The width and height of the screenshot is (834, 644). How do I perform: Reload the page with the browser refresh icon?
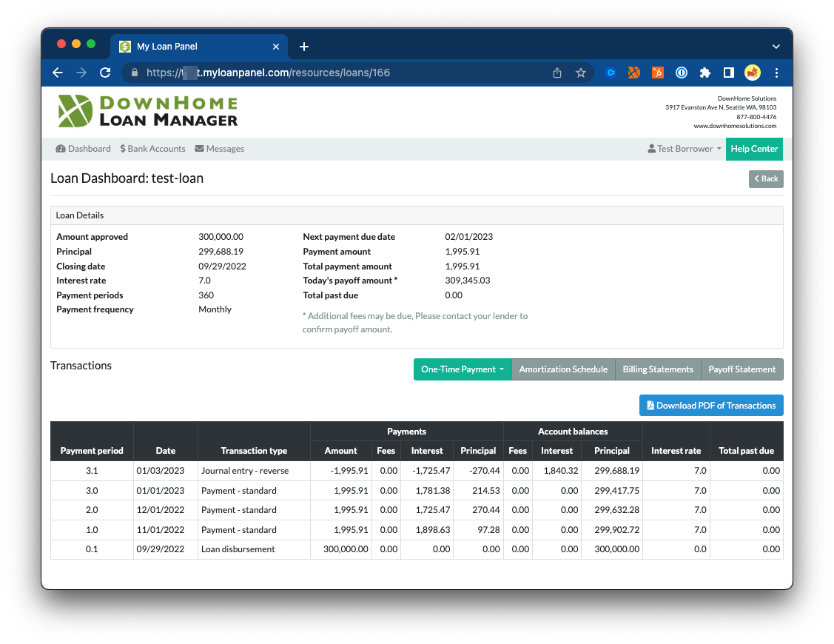(105, 73)
